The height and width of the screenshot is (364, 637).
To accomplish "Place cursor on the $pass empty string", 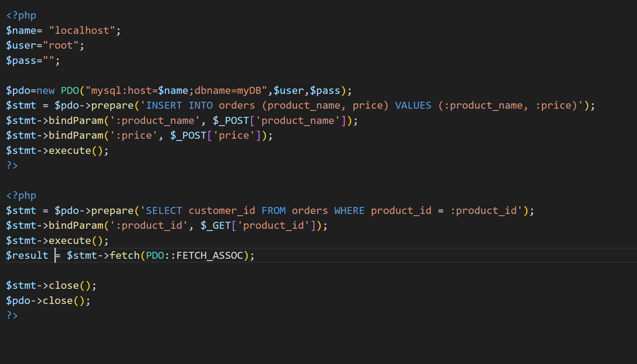I will tap(49, 60).
